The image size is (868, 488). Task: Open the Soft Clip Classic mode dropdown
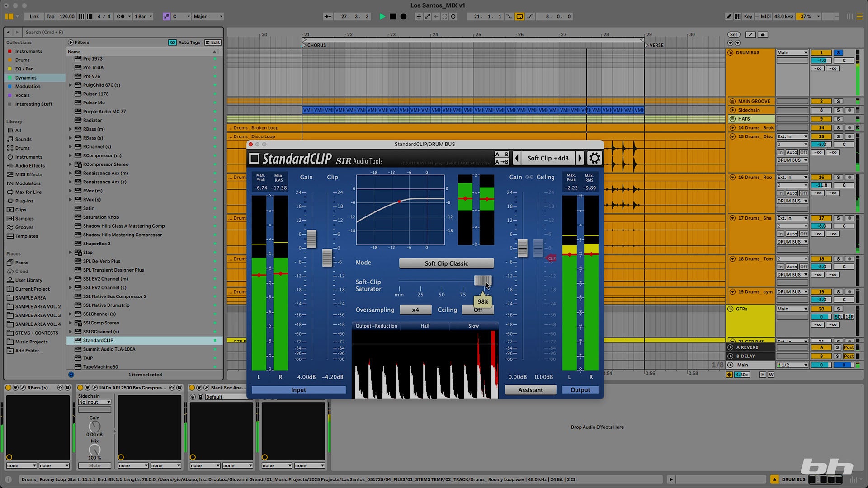coord(446,263)
